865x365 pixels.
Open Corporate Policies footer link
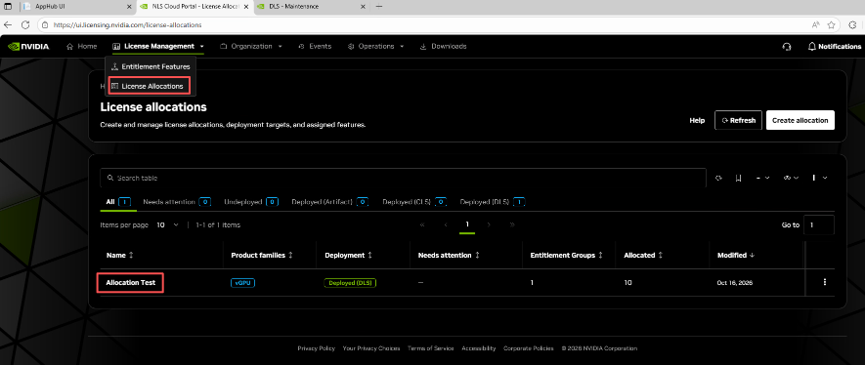[x=528, y=348]
